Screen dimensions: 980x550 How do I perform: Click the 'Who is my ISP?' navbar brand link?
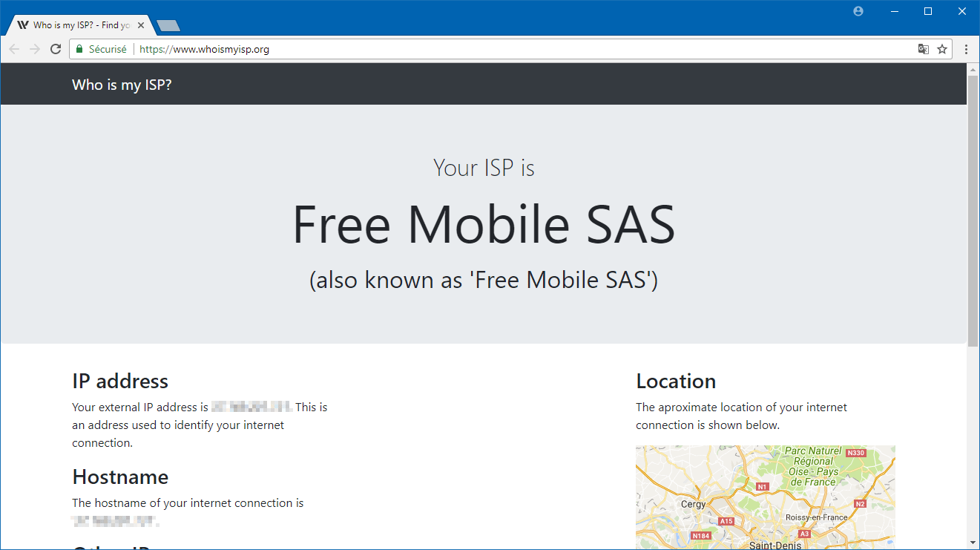point(122,85)
